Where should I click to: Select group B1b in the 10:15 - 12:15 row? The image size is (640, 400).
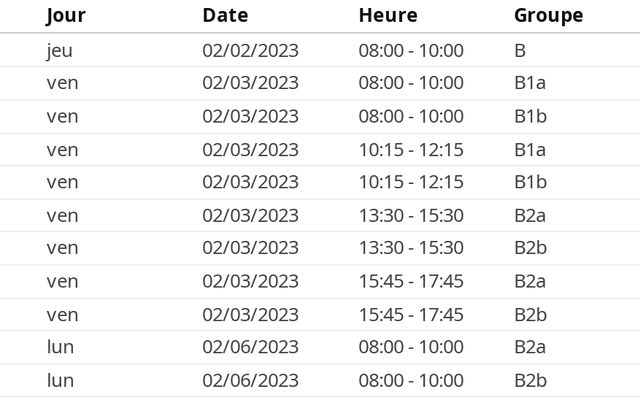coord(530,182)
